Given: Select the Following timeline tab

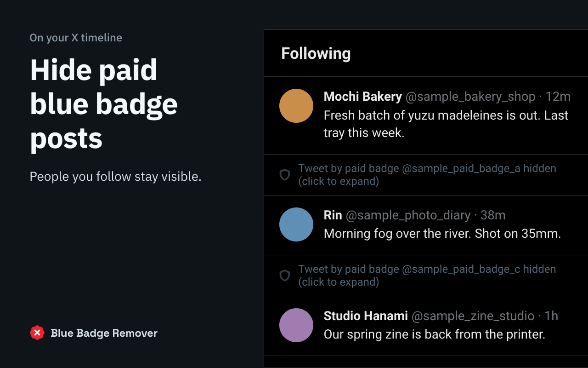Looking at the screenshot, I should [316, 53].
